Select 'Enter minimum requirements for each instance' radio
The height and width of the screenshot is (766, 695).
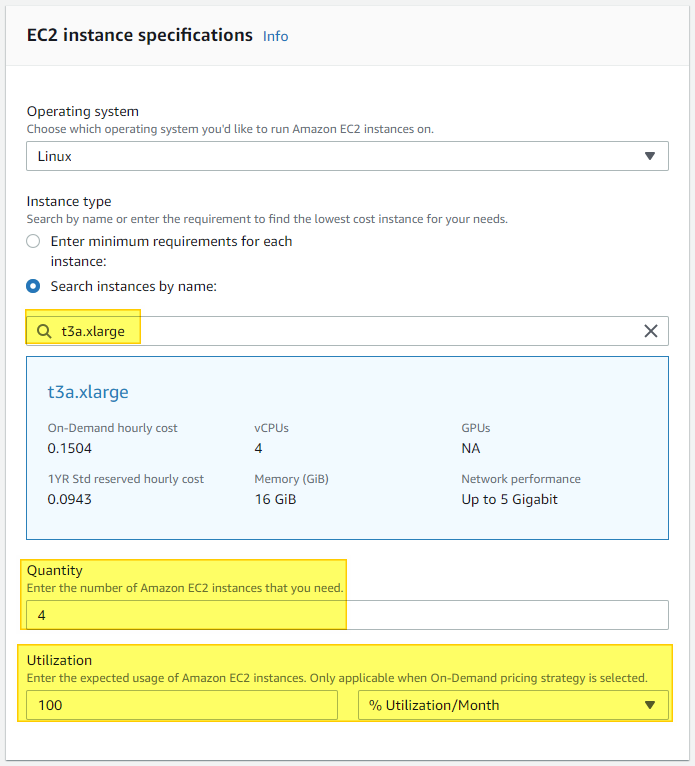pos(33,241)
